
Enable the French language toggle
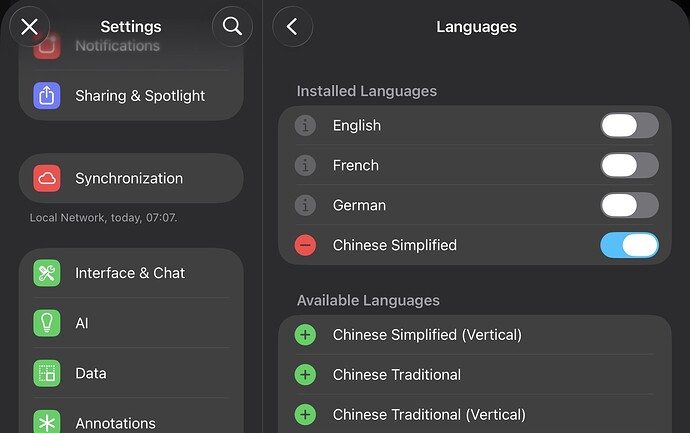click(x=629, y=166)
